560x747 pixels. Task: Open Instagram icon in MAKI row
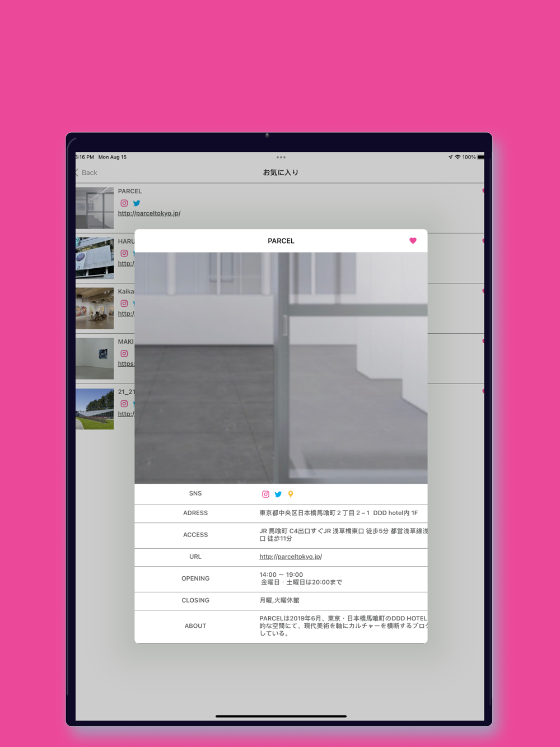124,353
